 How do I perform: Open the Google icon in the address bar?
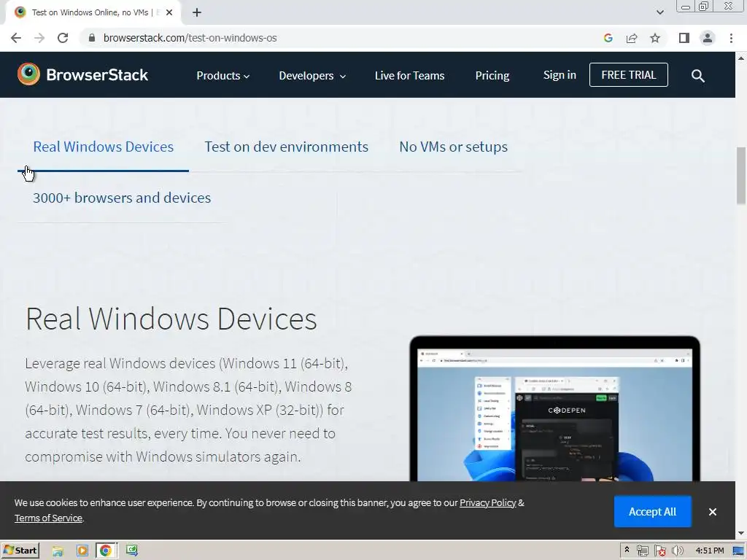pos(608,38)
